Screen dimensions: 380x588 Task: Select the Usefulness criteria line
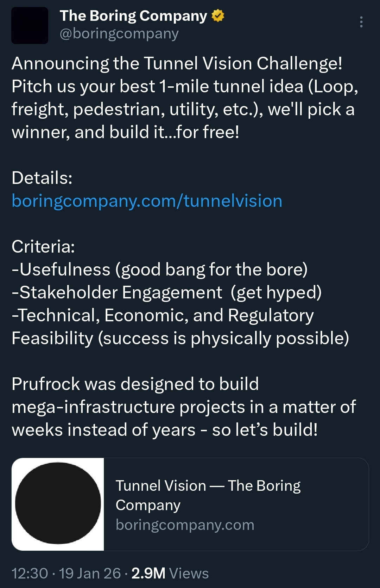pos(160,270)
